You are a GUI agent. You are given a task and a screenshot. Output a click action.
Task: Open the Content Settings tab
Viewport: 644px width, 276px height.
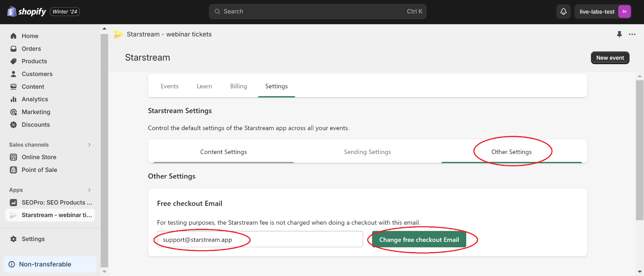click(x=223, y=152)
